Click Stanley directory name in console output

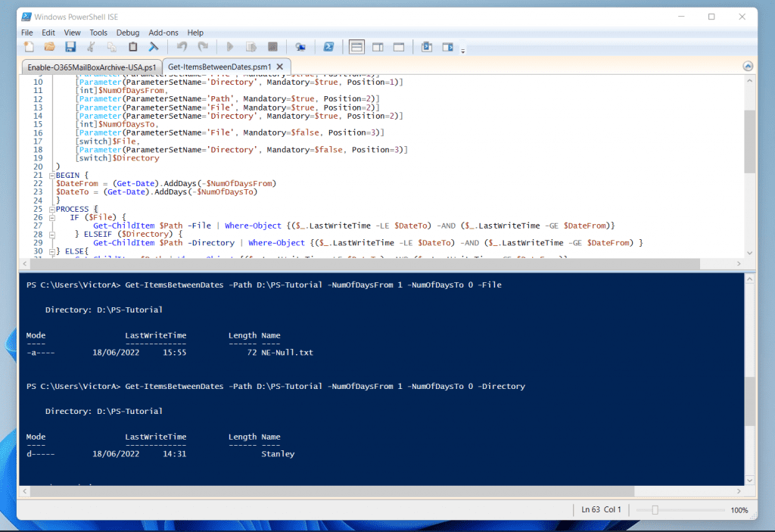(278, 454)
